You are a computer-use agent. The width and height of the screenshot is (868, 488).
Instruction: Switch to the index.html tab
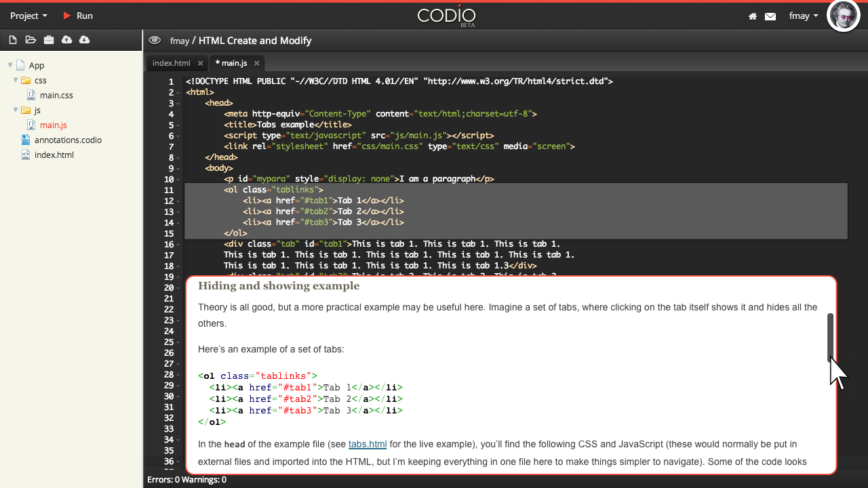point(172,63)
